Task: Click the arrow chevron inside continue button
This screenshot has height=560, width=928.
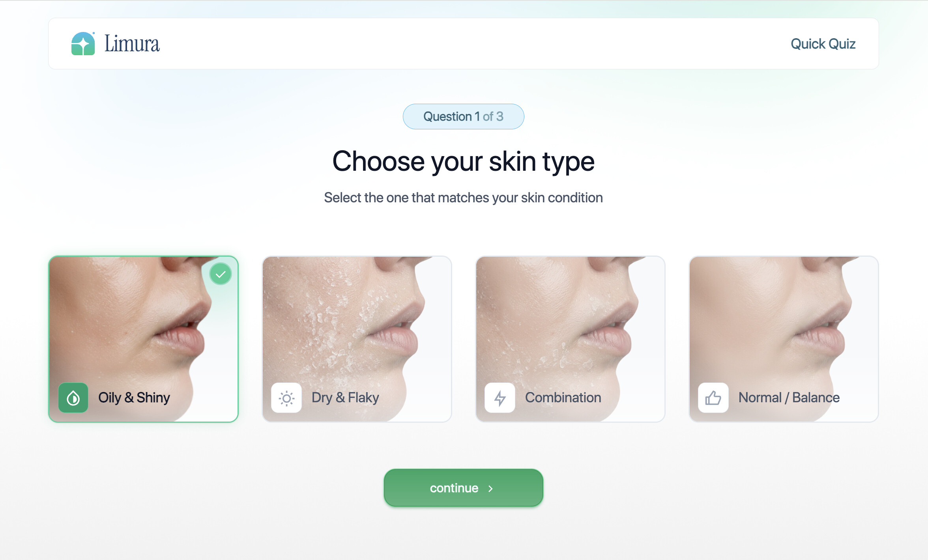Action: click(490, 489)
